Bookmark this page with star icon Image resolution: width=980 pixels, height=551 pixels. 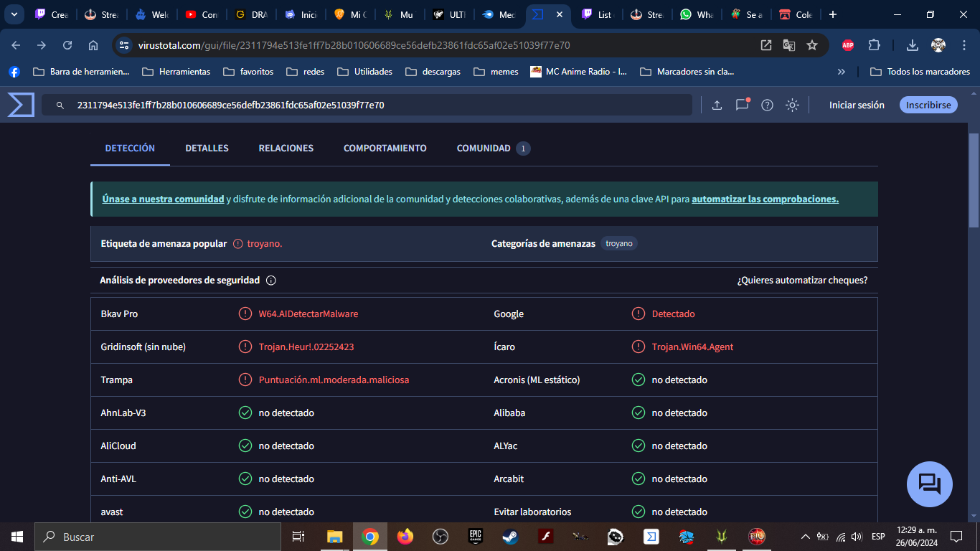coord(812,45)
